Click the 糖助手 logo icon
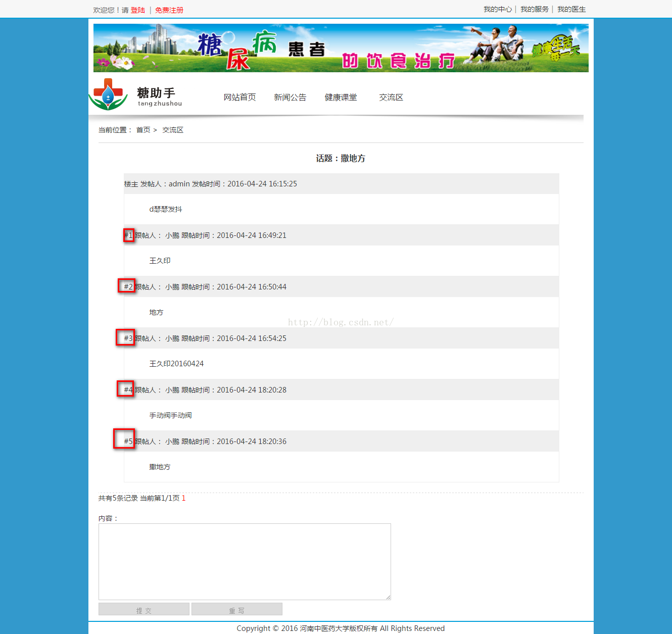The width and height of the screenshot is (672, 634). point(108,94)
